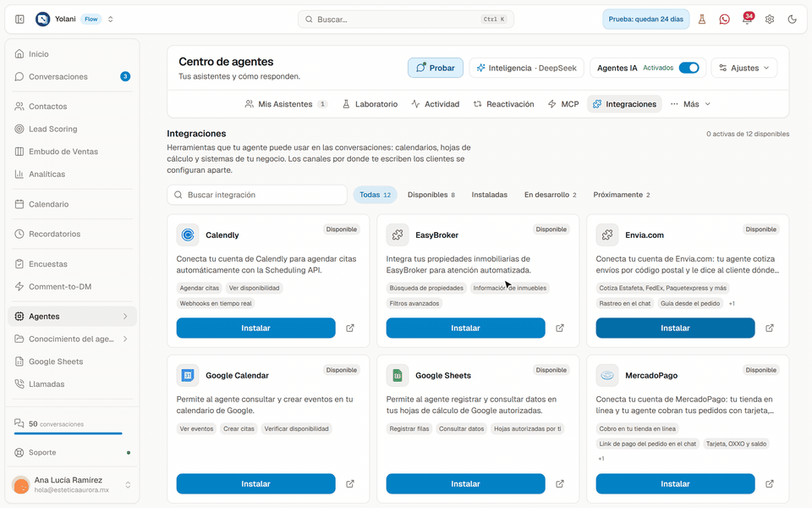Focus the Buscar integración field

257,195
